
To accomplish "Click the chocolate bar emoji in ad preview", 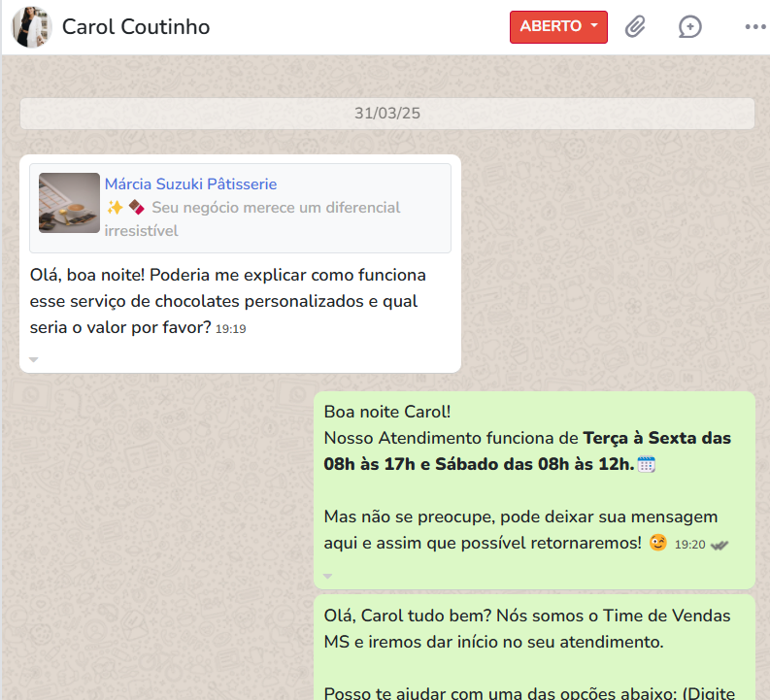I will point(137,207).
